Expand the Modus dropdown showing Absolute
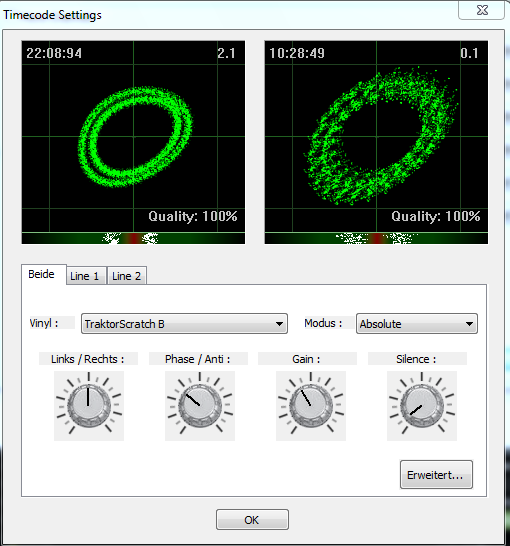 pos(417,323)
